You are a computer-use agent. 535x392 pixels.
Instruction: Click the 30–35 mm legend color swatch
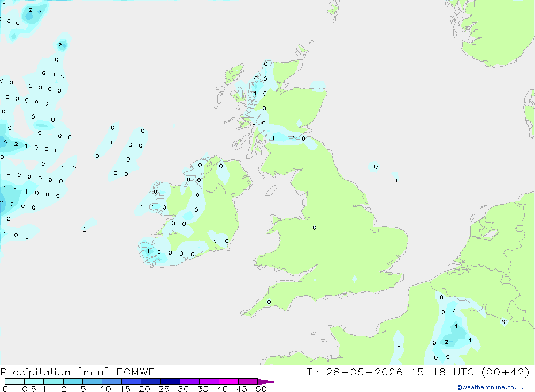(x=190, y=381)
